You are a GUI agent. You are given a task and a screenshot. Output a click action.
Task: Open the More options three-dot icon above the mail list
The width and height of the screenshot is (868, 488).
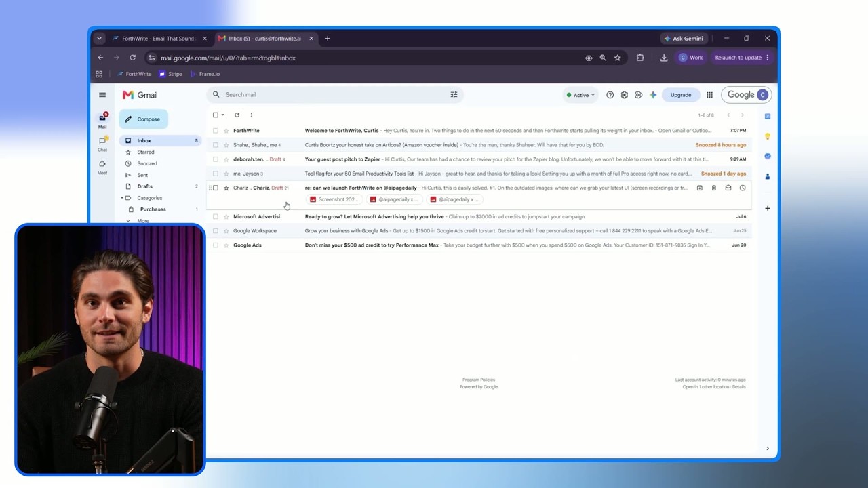pos(251,115)
